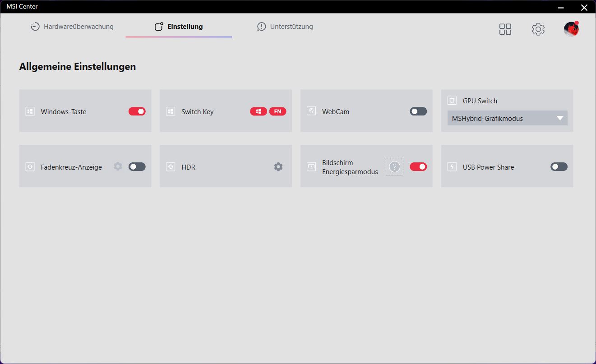Image resolution: width=596 pixels, height=364 pixels.
Task: Switch to Hardwareüberwachung tab
Action: click(72, 27)
